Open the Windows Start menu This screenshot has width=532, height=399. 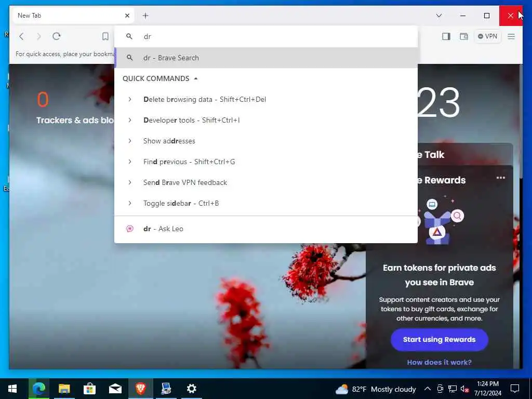pos(12,389)
